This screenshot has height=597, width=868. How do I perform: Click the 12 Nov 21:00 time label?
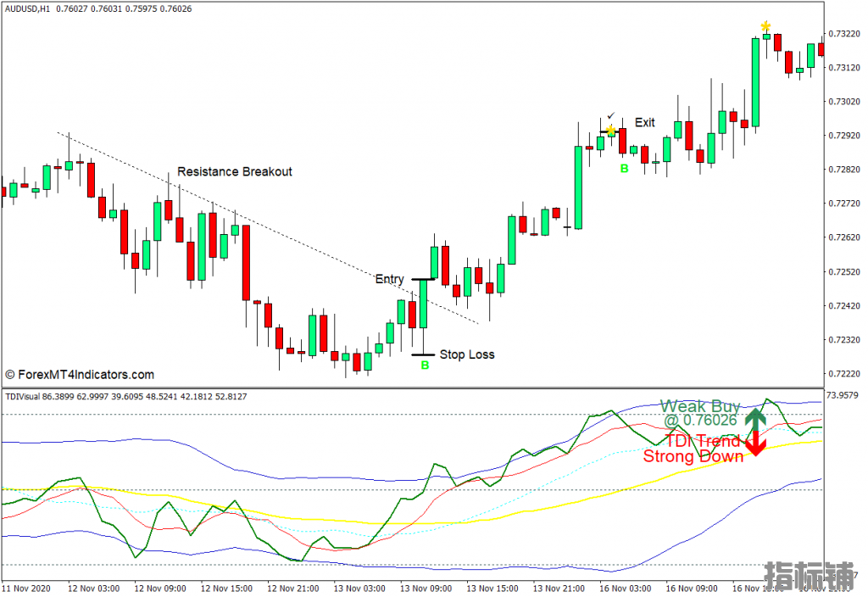pyautogui.click(x=292, y=589)
